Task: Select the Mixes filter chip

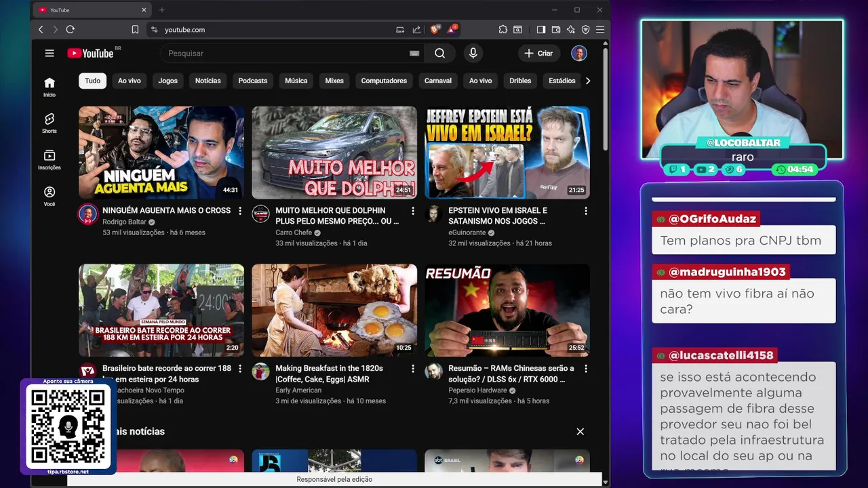Action: coord(334,81)
